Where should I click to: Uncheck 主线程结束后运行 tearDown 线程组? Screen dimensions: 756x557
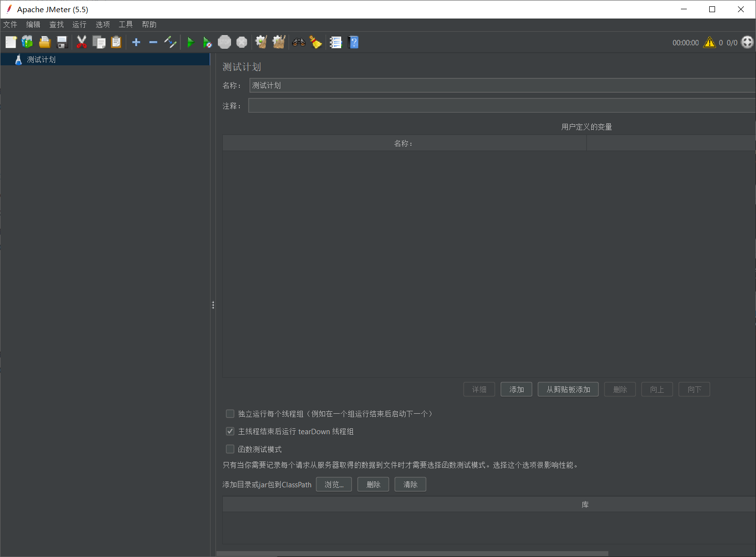pyautogui.click(x=230, y=431)
